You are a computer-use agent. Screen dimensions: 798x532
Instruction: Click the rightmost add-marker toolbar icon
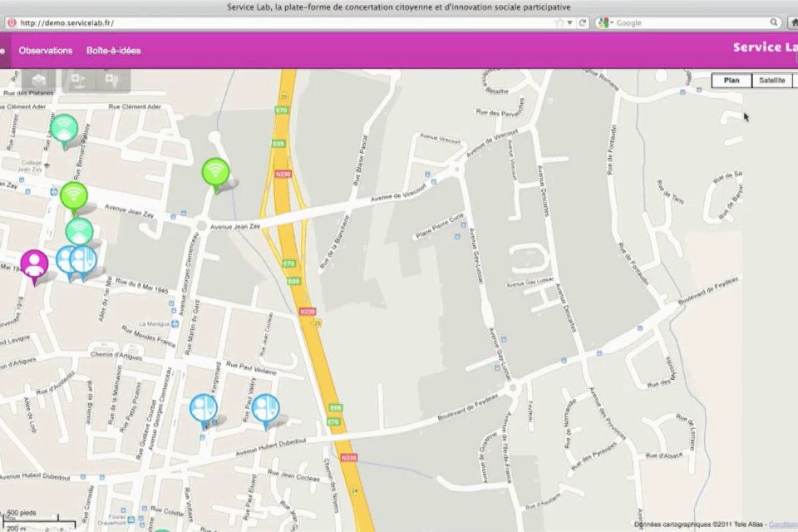coord(112,80)
